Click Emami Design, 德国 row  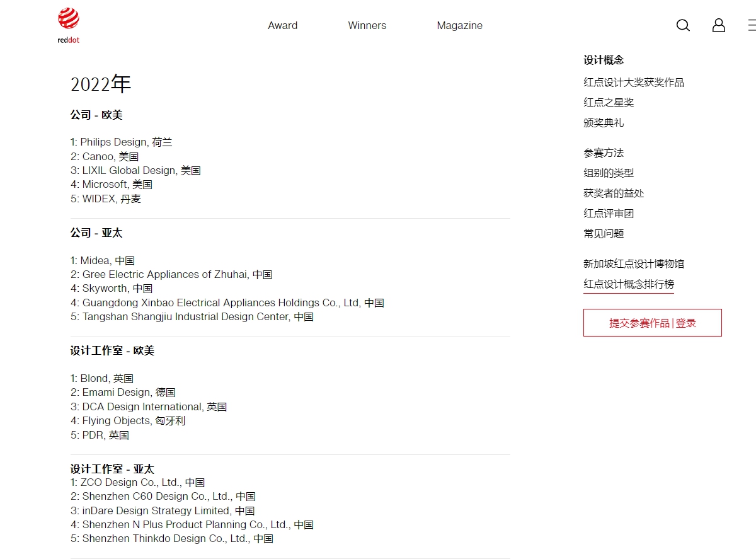123,393
